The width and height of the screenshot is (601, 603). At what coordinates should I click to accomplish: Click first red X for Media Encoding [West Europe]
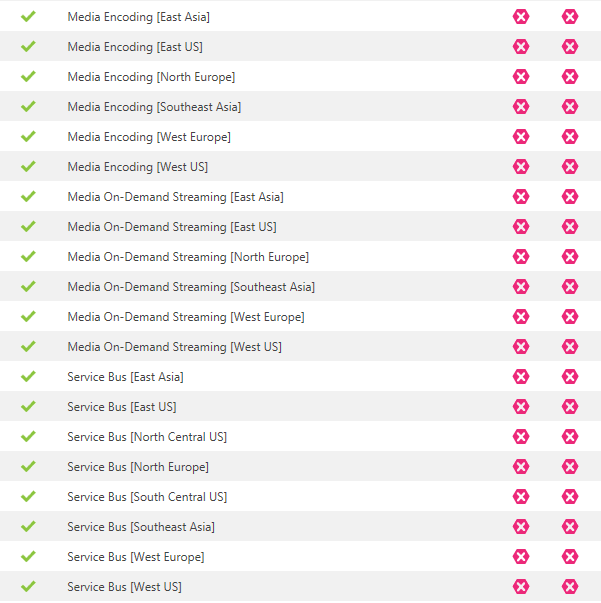click(x=521, y=137)
